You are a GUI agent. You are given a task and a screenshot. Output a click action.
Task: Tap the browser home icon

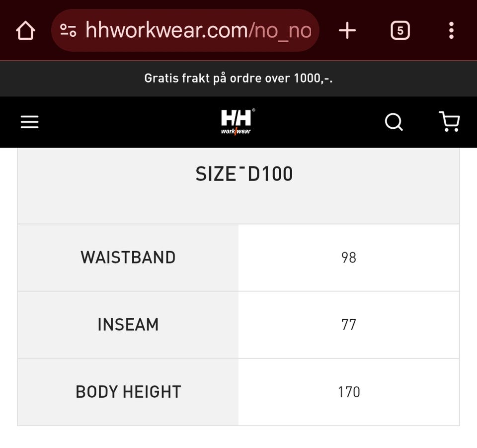click(25, 30)
